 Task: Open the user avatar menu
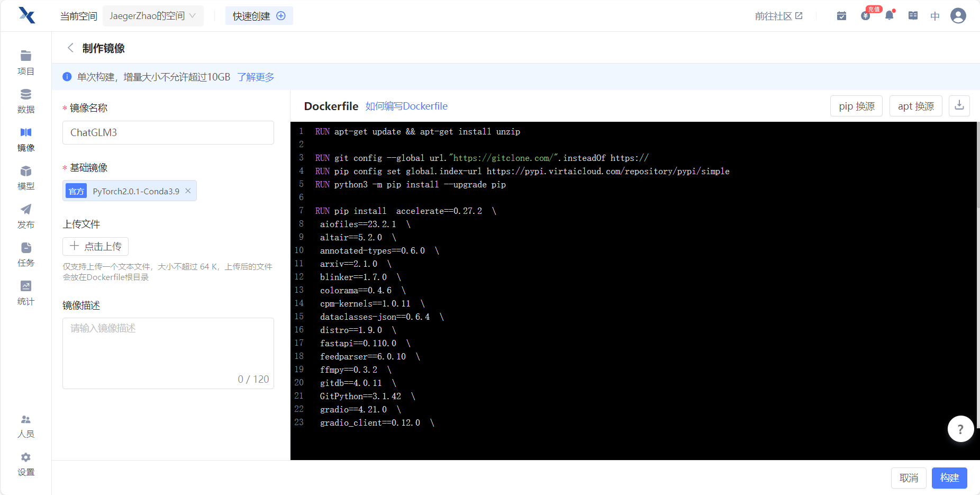958,15
